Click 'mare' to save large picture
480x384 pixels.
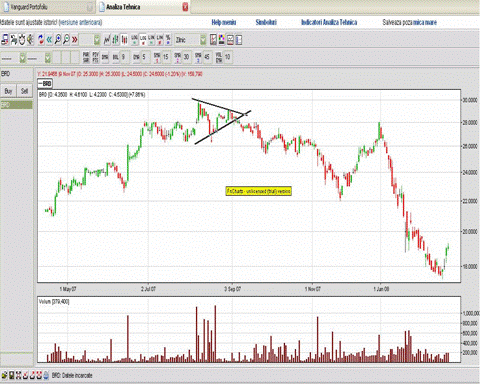click(431, 22)
